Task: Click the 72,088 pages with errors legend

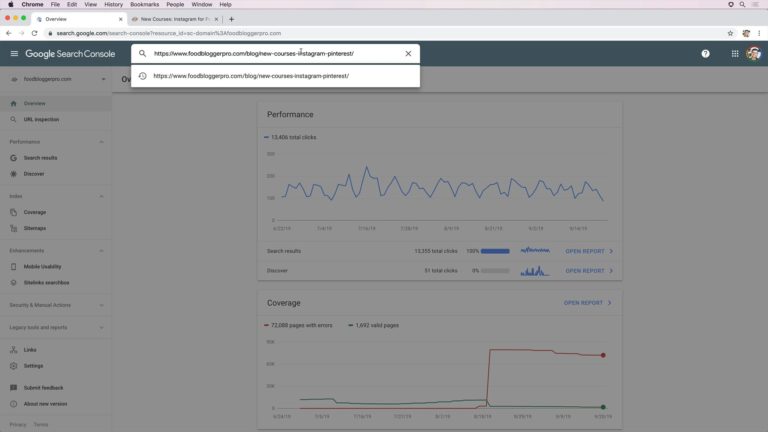Action: point(298,325)
